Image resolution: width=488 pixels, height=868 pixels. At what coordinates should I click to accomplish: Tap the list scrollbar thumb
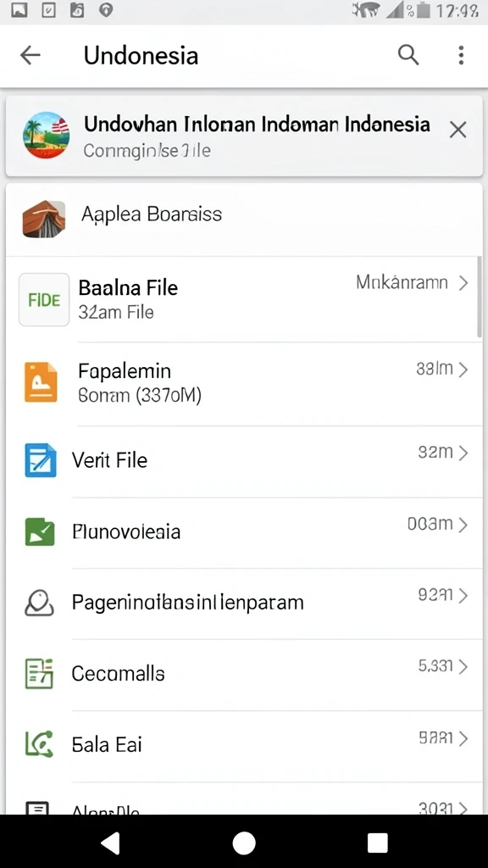(x=480, y=296)
